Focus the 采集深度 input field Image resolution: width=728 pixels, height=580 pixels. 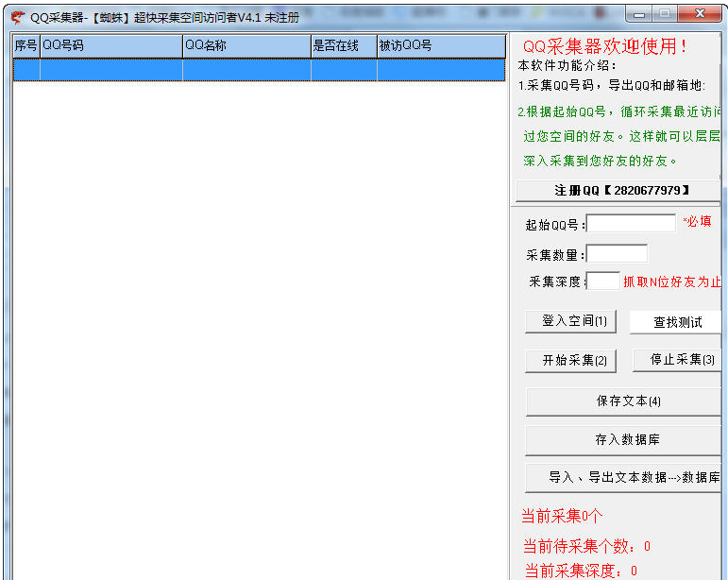pos(603,281)
